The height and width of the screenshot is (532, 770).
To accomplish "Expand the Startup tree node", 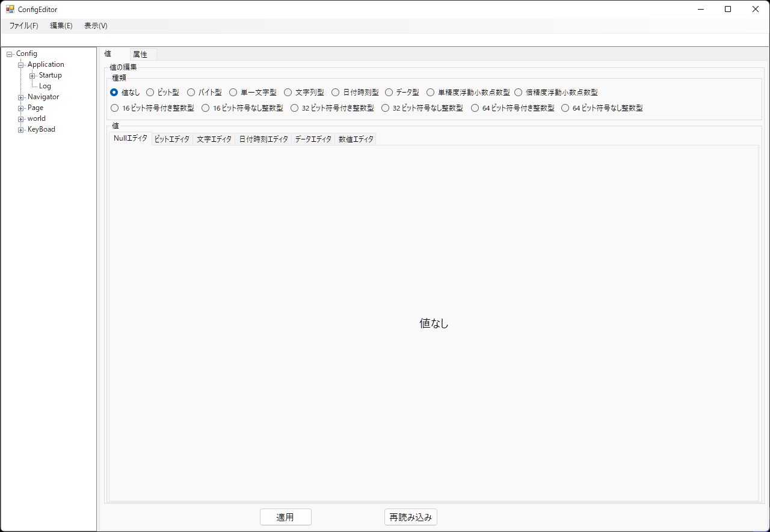I will pyautogui.click(x=32, y=76).
